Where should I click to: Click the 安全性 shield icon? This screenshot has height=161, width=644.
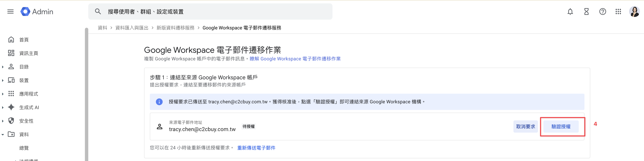coord(11,121)
